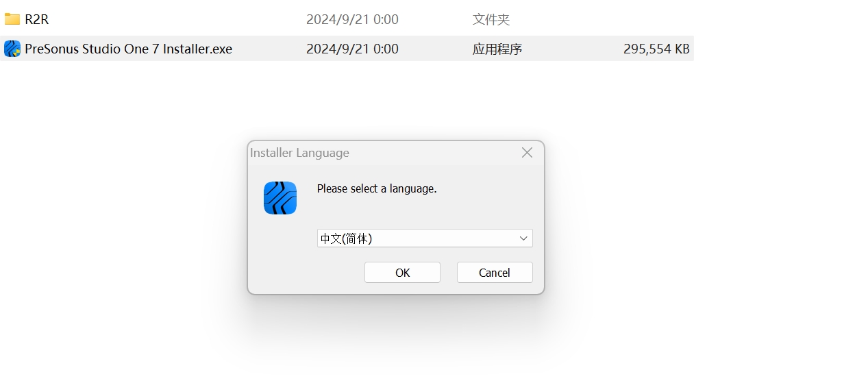868x383 pixels.
Task: Click the 应用程序 type cell
Action: click(497, 49)
